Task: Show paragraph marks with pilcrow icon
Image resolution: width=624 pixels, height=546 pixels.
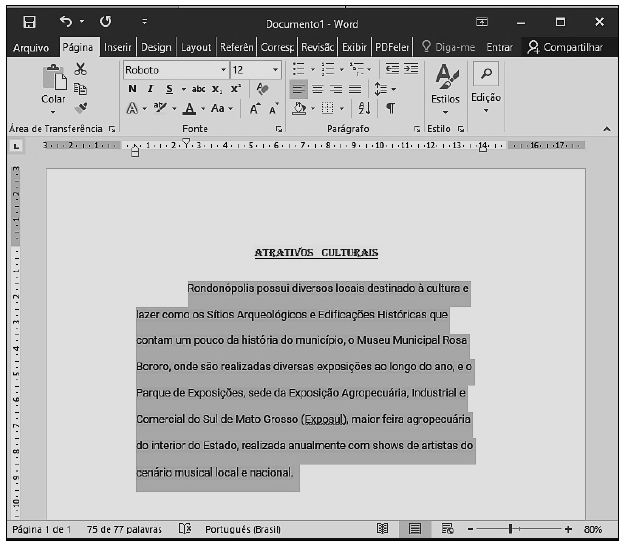Action: [x=390, y=108]
